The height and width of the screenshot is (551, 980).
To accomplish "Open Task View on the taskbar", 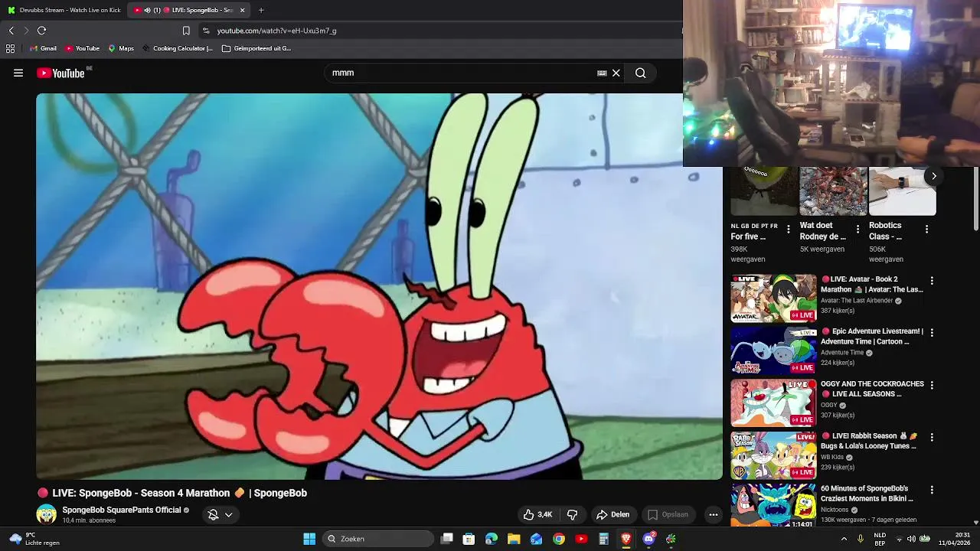I will click(447, 539).
